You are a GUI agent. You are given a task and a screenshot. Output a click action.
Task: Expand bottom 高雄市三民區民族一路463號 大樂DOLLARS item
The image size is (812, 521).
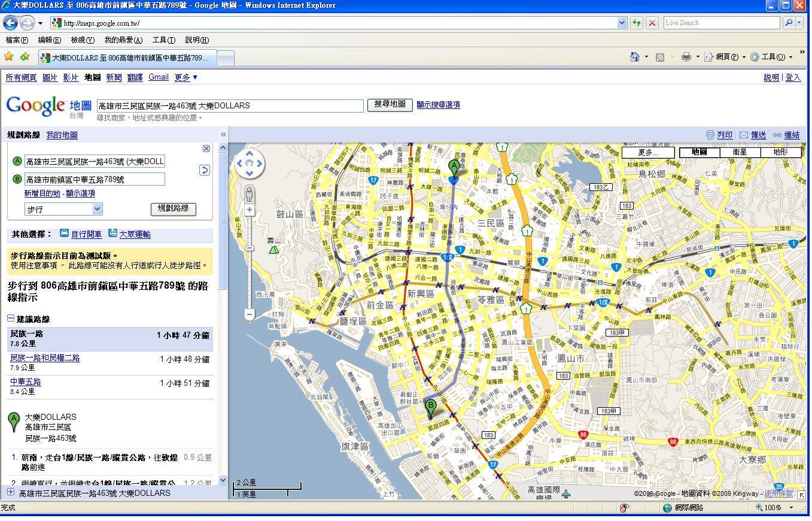[11, 493]
